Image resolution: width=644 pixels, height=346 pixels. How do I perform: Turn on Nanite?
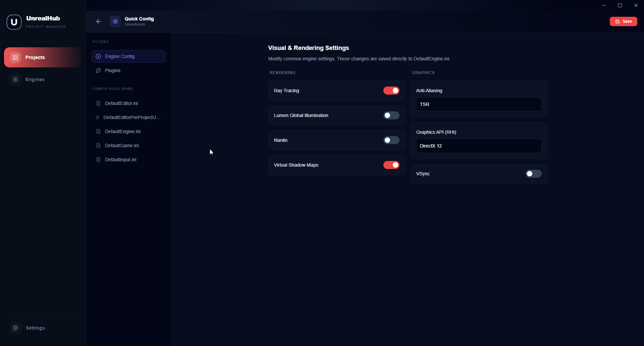[391, 140]
